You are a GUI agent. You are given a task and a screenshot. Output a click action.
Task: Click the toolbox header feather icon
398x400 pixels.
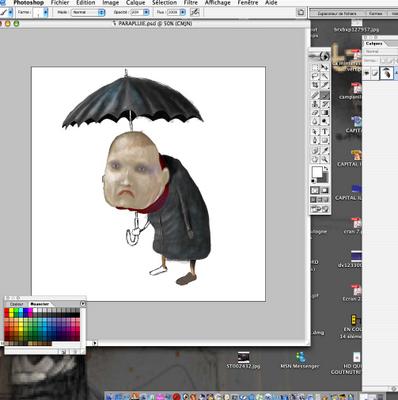(x=320, y=56)
